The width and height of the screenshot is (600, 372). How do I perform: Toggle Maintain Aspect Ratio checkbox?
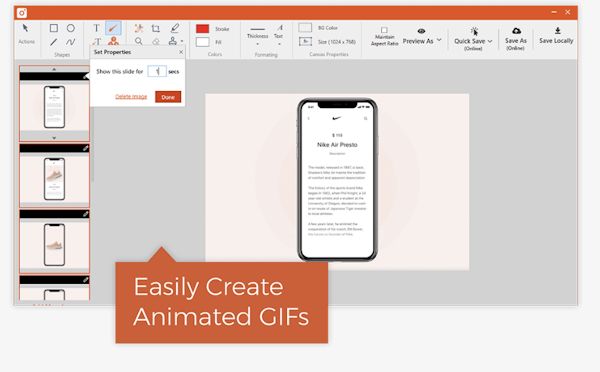tap(384, 30)
